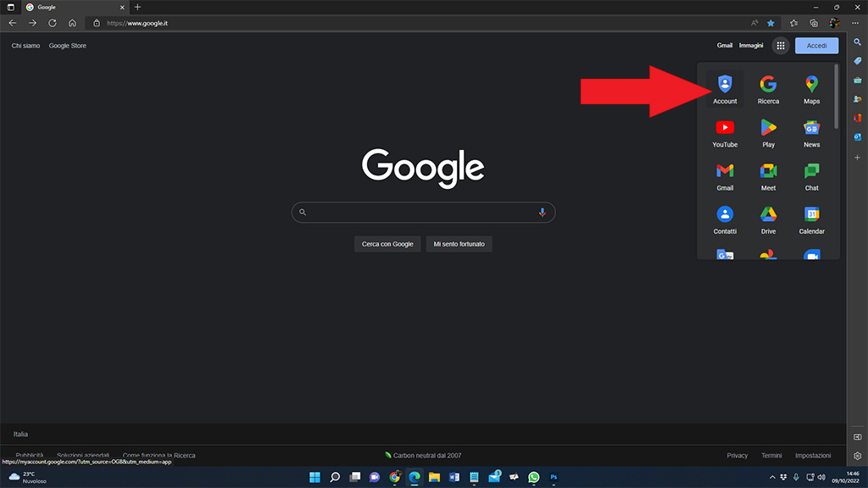Click the magnifier icon in the search box

click(x=303, y=213)
